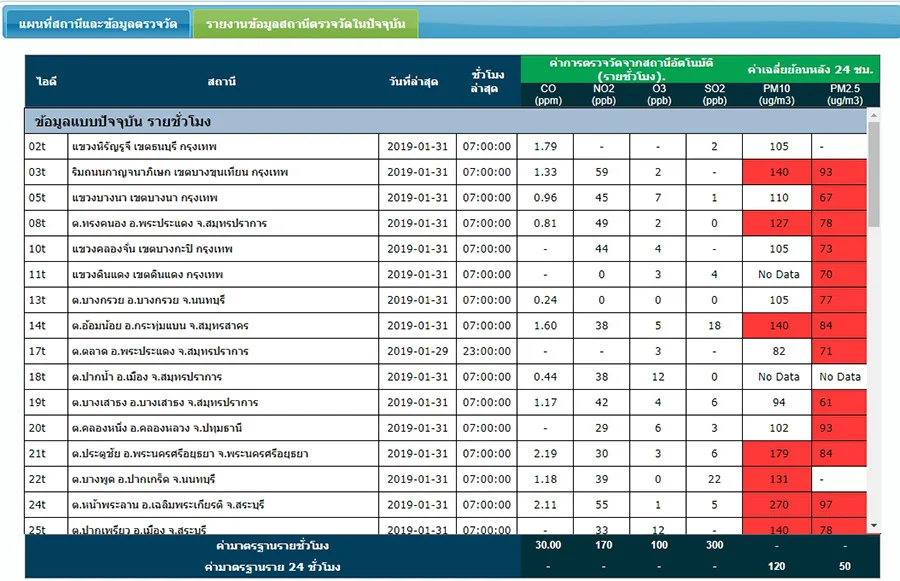The width and height of the screenshot is (900, 581).
Task: Click station name ต.ปากน้ำ อ.เมือง จ.สมุทรปราการ
Action: 147,377
